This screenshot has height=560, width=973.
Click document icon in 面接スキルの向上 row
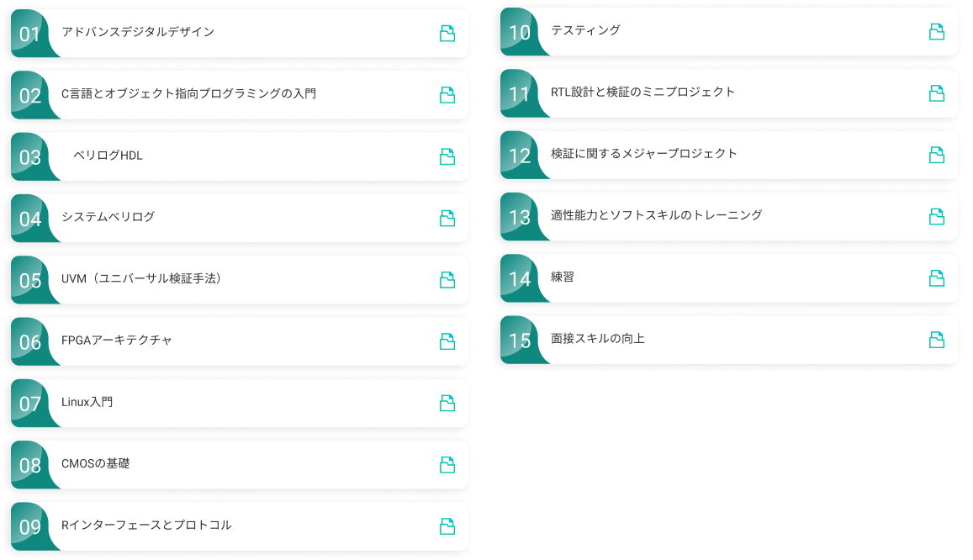pos(937,340)
